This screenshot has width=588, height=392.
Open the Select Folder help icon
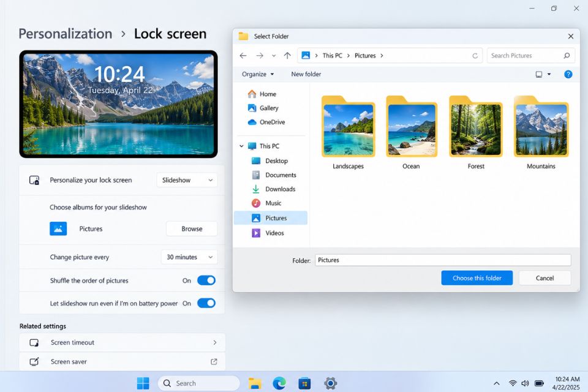click(568, 74)
